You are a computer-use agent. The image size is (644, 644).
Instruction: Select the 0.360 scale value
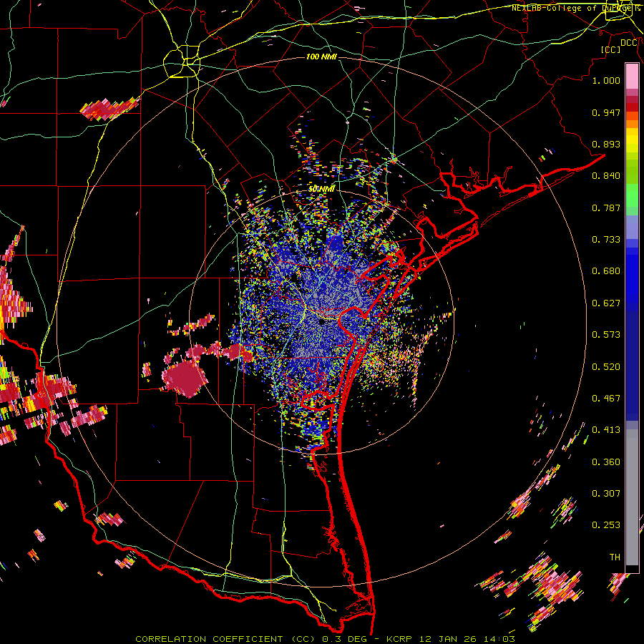[606, 462]
